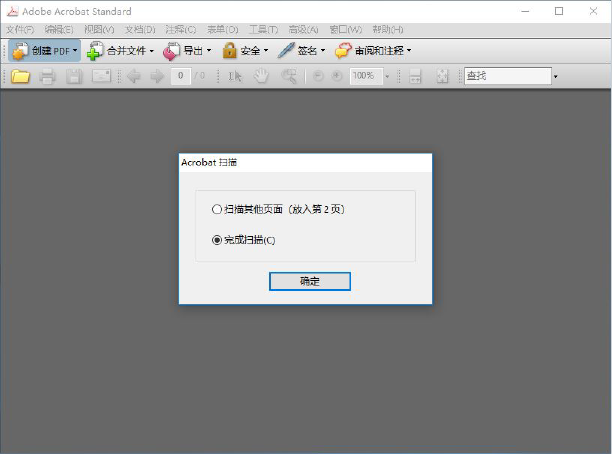Close the Adobe Acrobat window

pyautogui.click(x=593, y=11)
